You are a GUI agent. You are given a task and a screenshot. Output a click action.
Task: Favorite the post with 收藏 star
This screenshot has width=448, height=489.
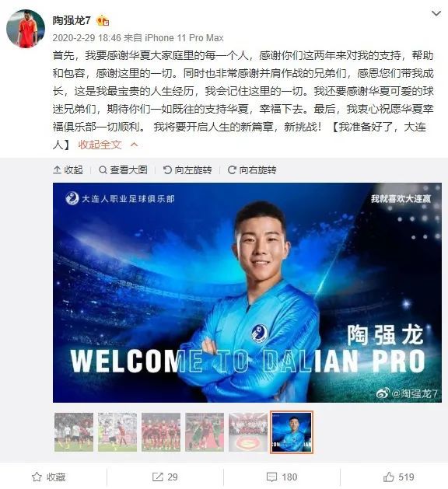point(49,477)
